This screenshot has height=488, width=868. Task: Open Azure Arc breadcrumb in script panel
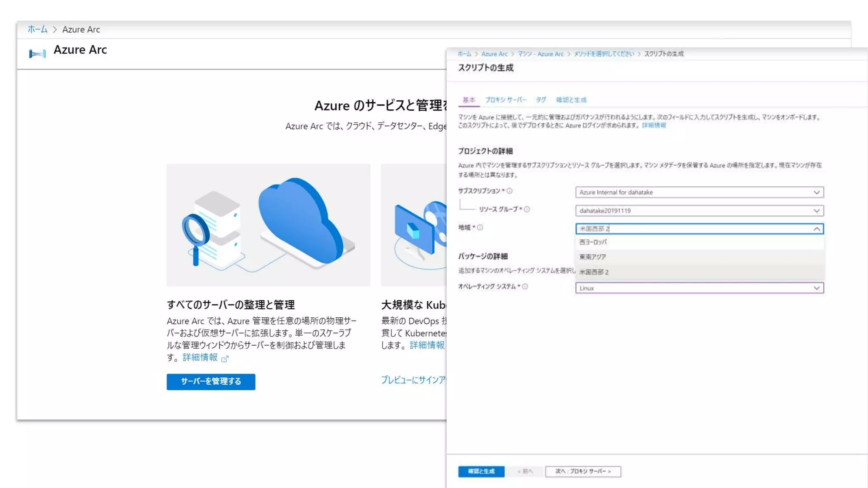point(494,54)
